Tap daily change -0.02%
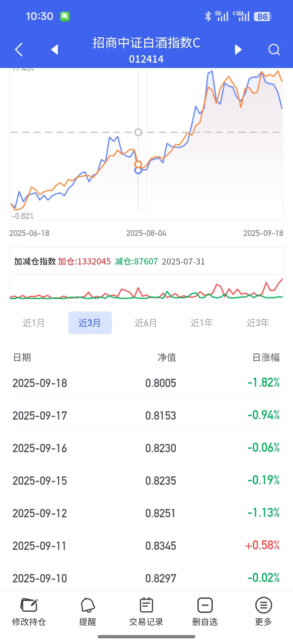The width and height of the screenshot is (293, 644). [x=263, y=578]
